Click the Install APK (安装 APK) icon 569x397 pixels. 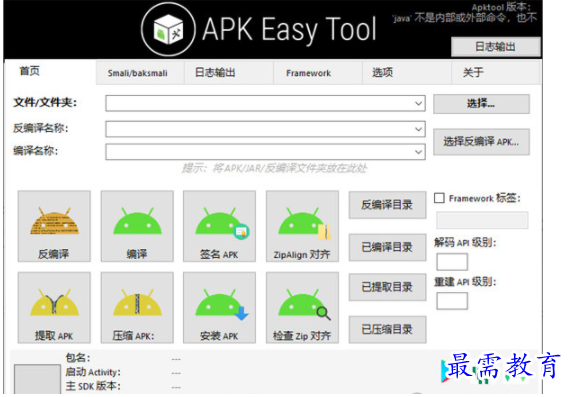[x=220, y=308]
